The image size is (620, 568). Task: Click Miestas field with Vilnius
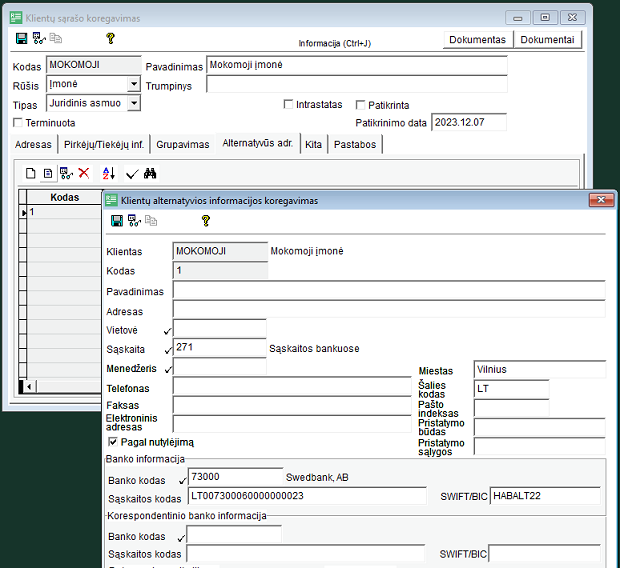[539, 369]
